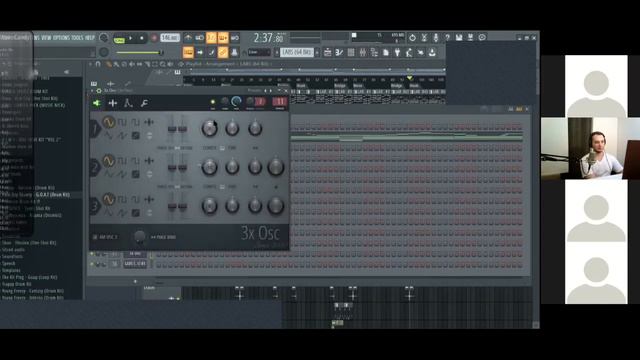Select the playlist pencil draw tool
Image resolution: width=640 pixels, height=360 pixels.
[109, 64]
